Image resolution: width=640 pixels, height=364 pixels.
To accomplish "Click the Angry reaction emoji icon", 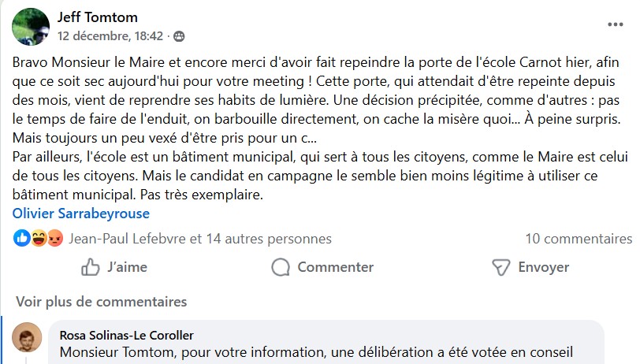I will (54, 238).
